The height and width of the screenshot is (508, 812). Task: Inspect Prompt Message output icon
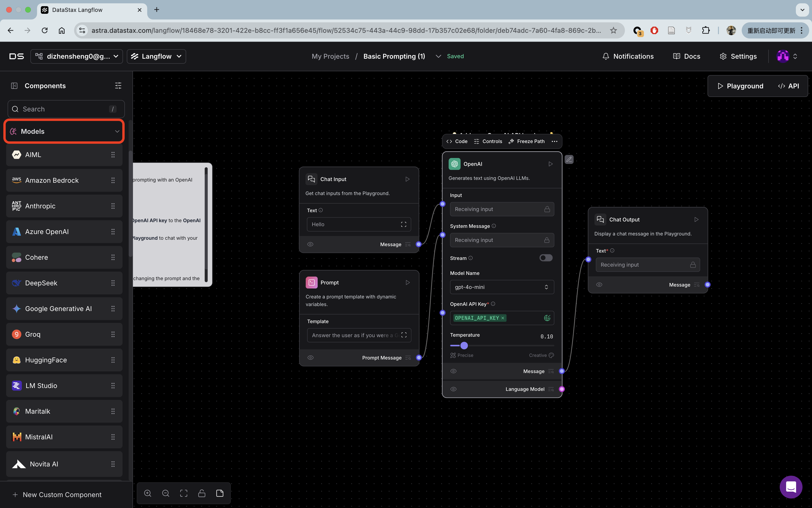point(408,358)
